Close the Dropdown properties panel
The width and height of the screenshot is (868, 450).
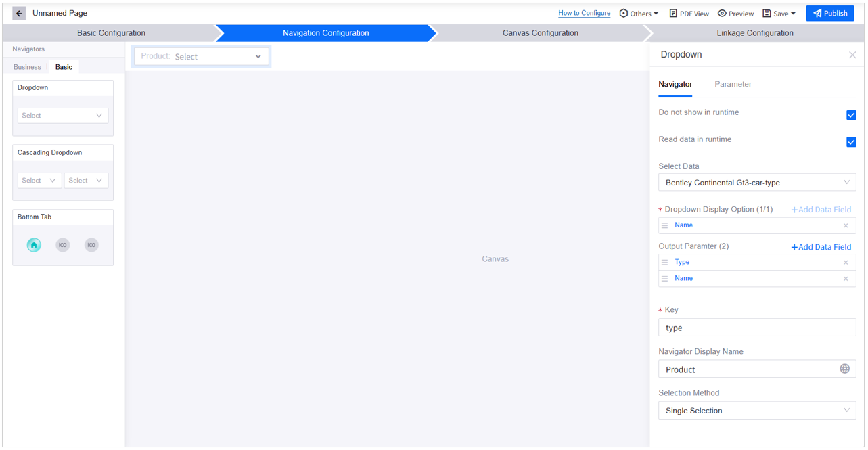(x=852, y=55)
